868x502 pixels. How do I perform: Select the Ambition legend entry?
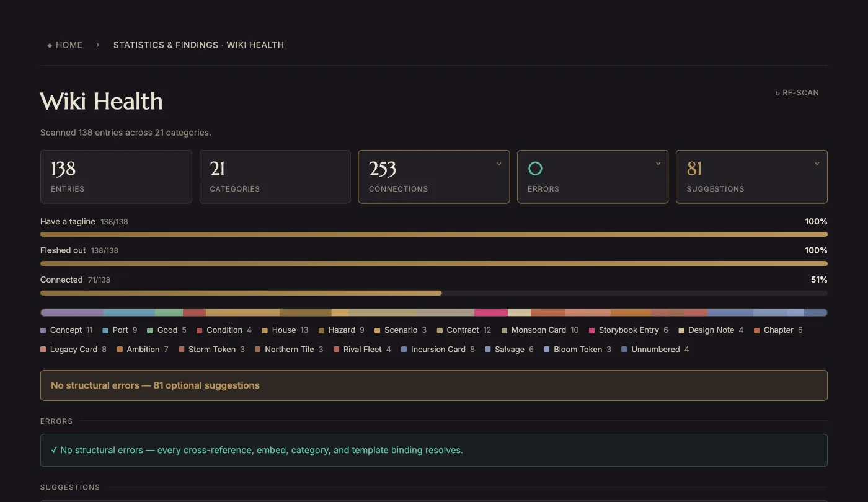[143, 350]
